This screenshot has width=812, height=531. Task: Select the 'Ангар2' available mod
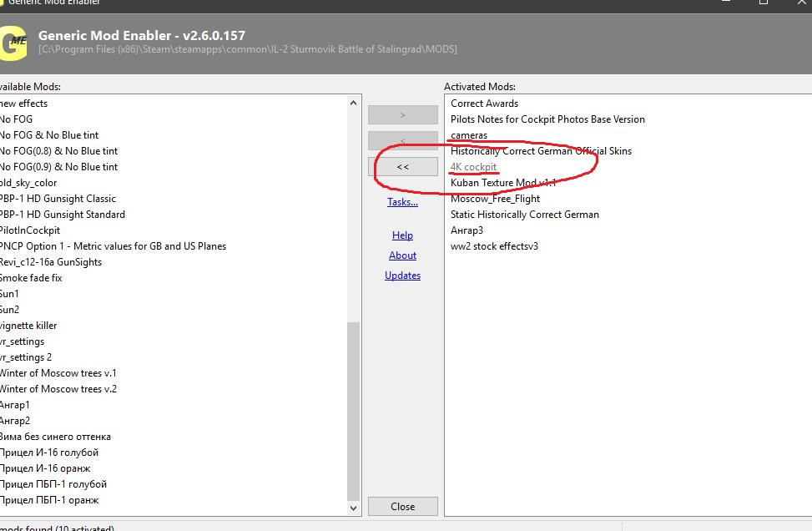pos(15,421)
